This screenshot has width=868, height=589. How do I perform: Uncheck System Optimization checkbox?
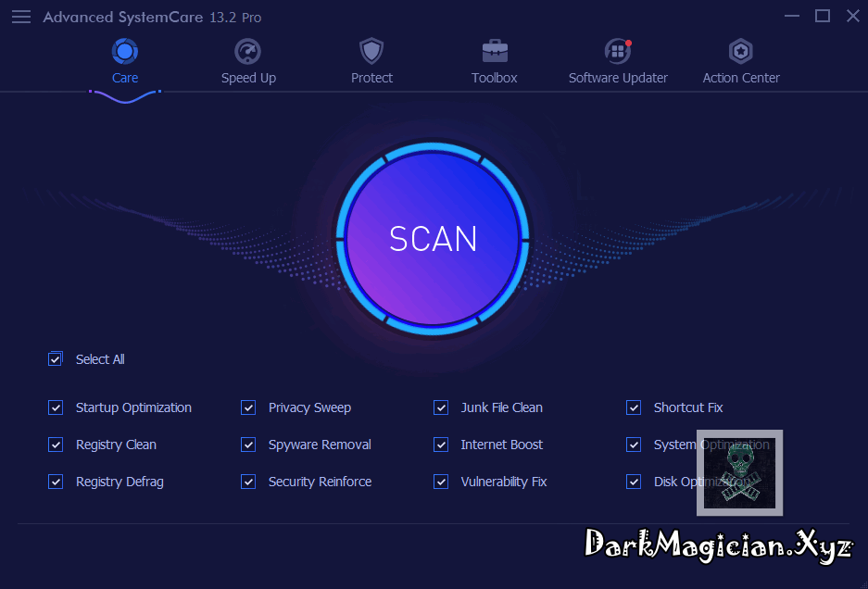(634, 445)
